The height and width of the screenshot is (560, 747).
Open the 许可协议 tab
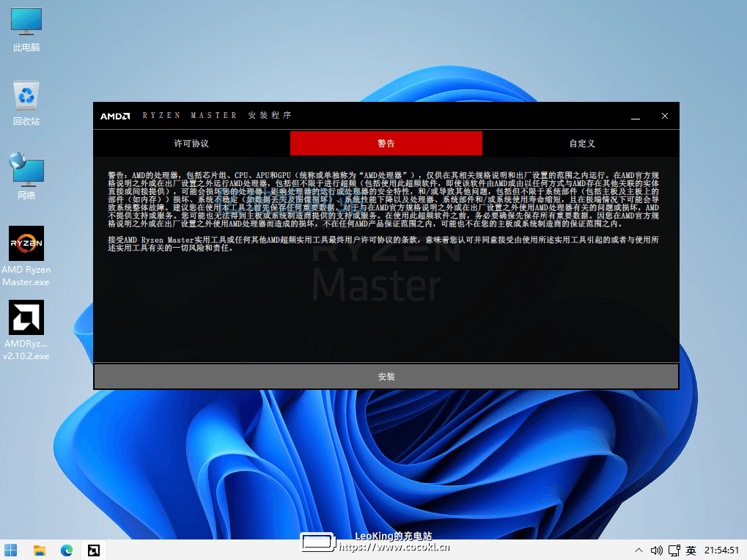point(191,144)
